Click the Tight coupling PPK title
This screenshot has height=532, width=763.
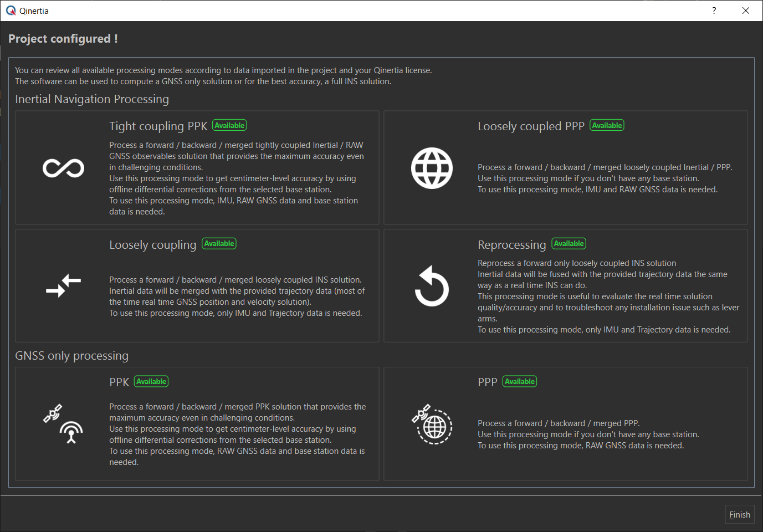158,126
